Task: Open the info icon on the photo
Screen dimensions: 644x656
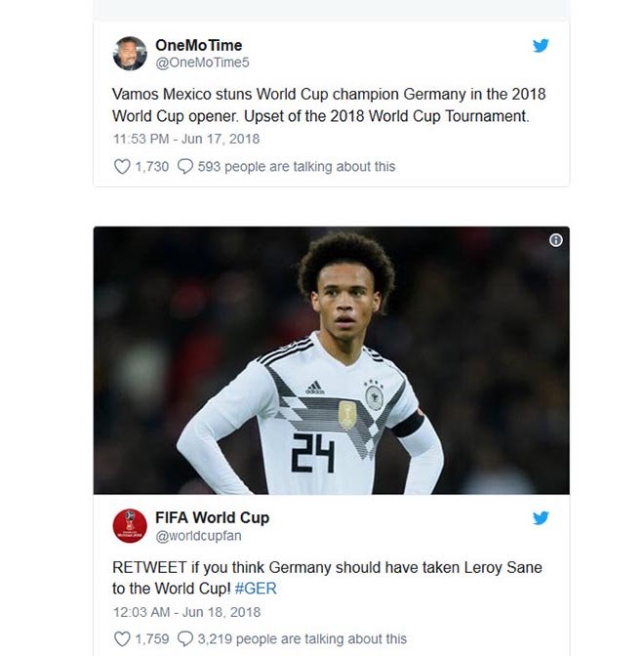Action: (555, 240)
